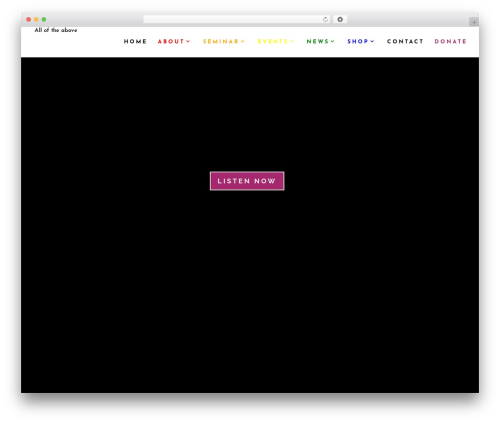Click the green maximize window dot
Viewport: 500px width, 423px height.
(44, 20)
